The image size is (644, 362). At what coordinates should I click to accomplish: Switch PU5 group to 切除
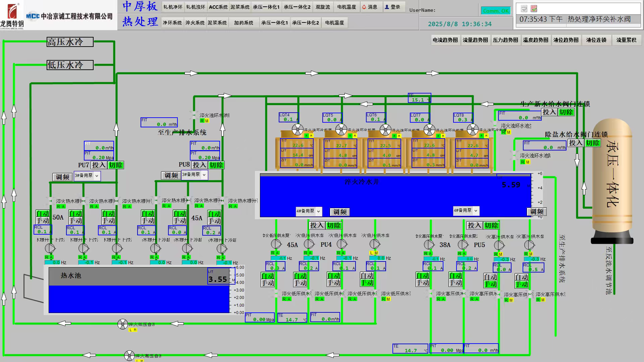point(491,225)
